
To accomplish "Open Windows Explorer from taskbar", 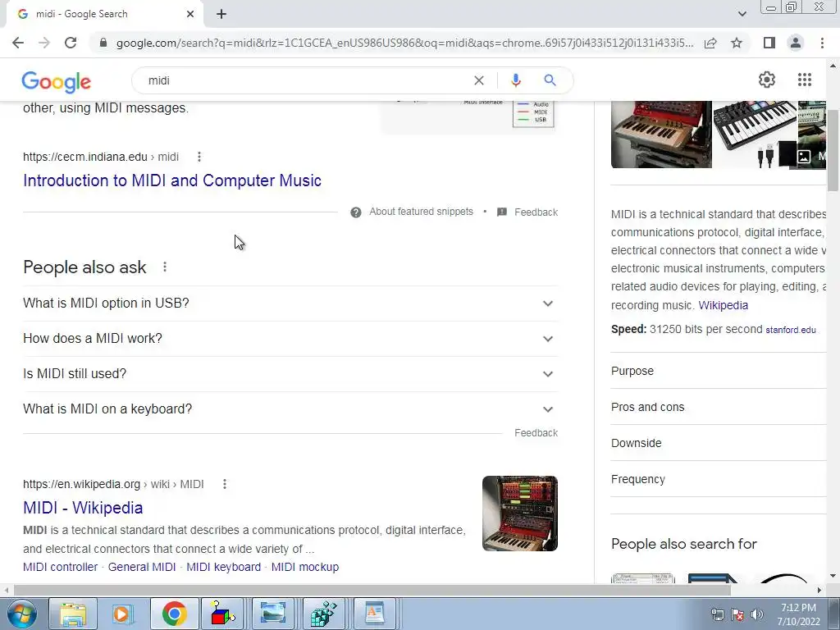I will coord(73,614).
